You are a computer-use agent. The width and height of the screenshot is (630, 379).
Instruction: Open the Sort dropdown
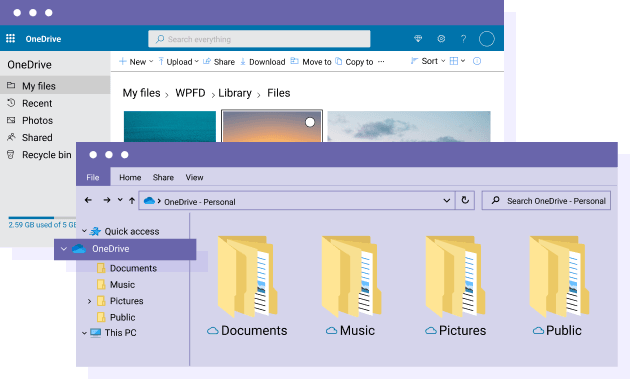point(428,61)
